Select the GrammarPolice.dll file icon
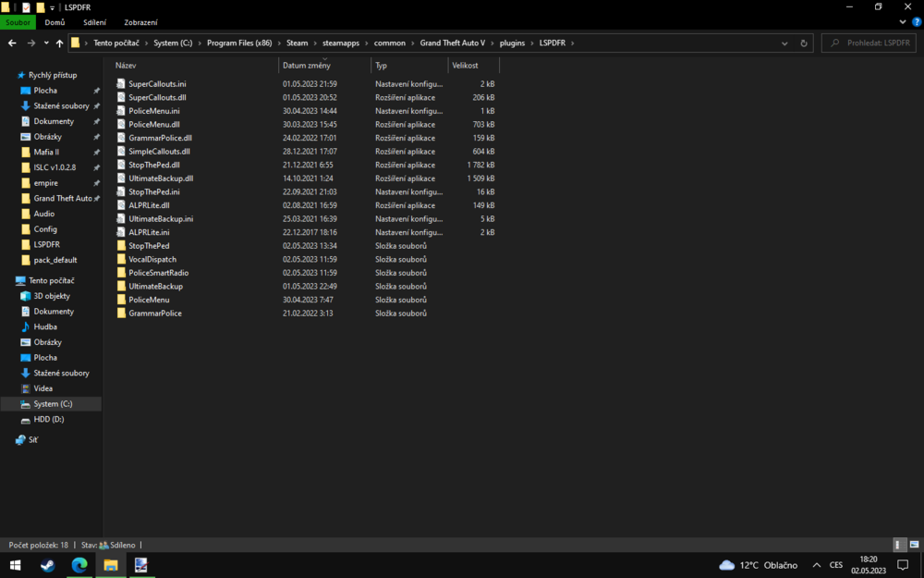The width and height of the screenshot is (924, 578). click(x=121, y=138)
